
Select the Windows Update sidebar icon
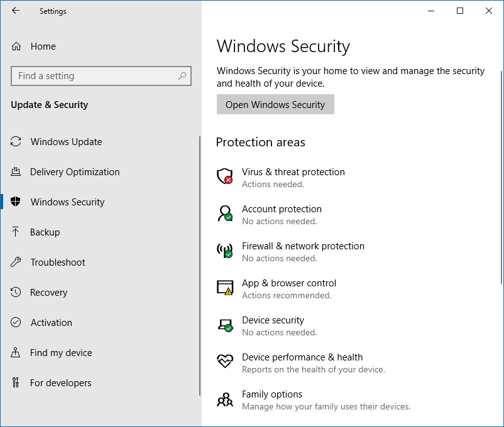(x=66, y=141)
